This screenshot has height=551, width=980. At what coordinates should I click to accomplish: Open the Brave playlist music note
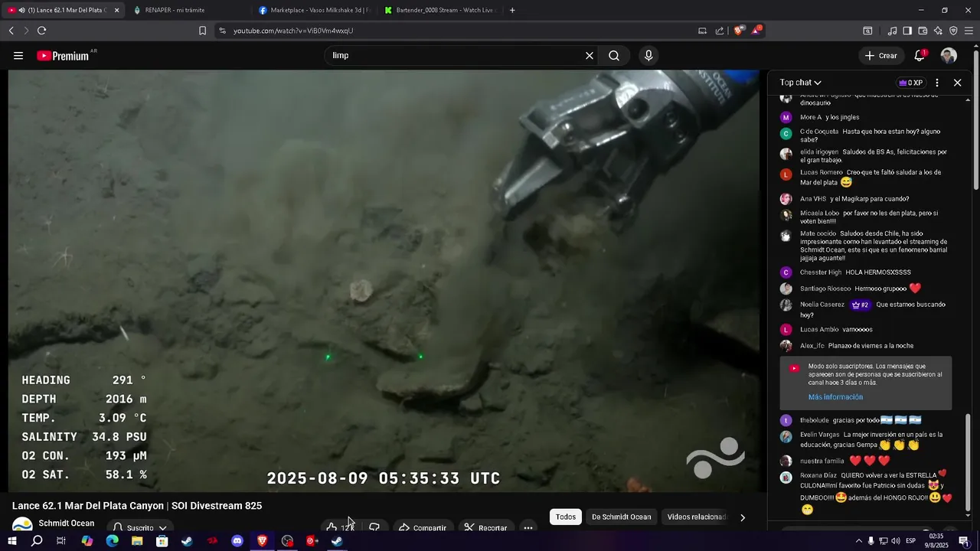coord(892,31)
